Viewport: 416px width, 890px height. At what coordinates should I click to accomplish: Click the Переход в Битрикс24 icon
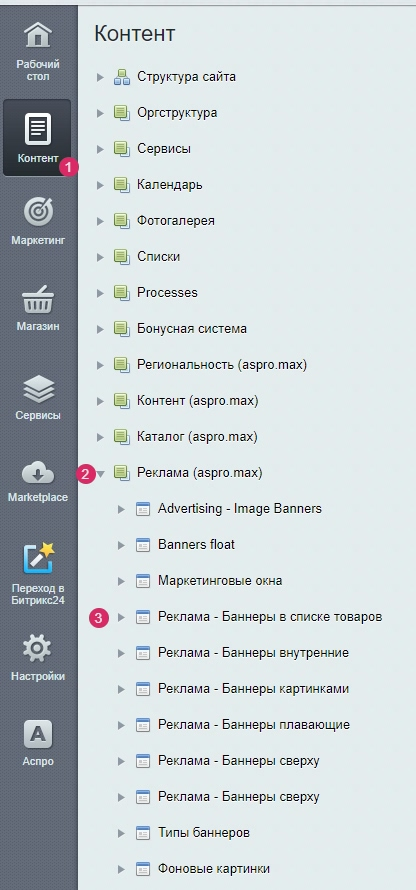tap(38, 558)
